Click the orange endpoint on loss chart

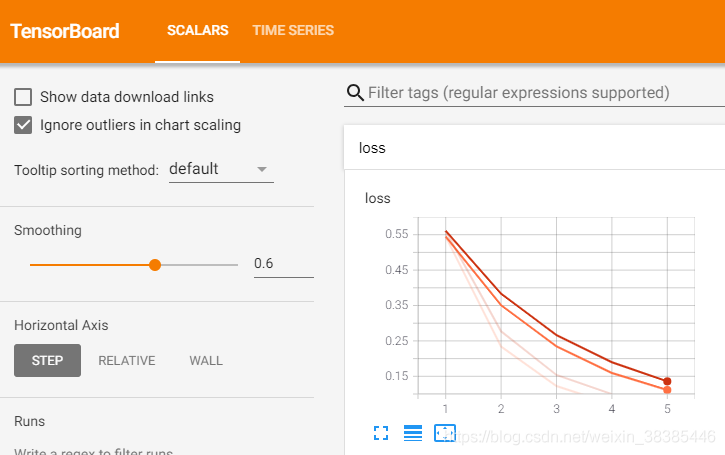pyautogui.click(x=667, y=390)
